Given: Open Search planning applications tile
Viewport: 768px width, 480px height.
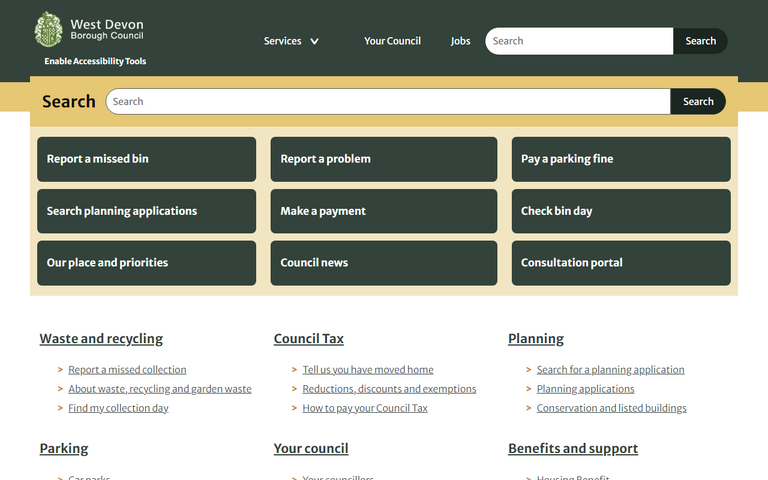Looking at the screenshot, I should pos(146,211).
